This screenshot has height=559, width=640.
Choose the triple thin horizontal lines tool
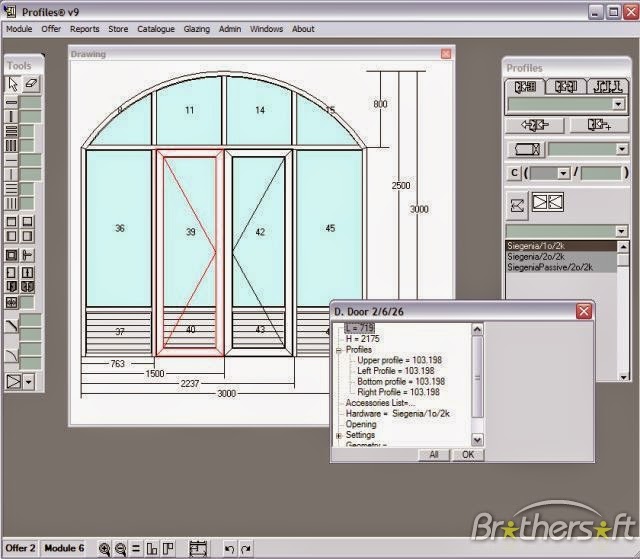click(11, 189)
